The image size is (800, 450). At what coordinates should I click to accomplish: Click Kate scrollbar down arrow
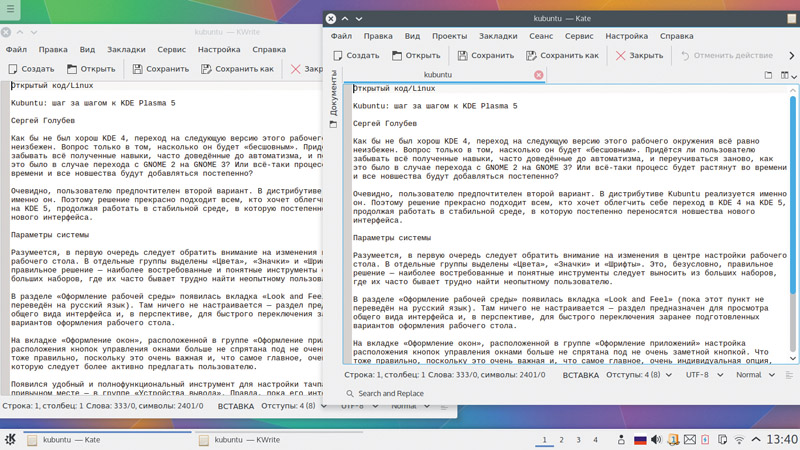[793, 359]
